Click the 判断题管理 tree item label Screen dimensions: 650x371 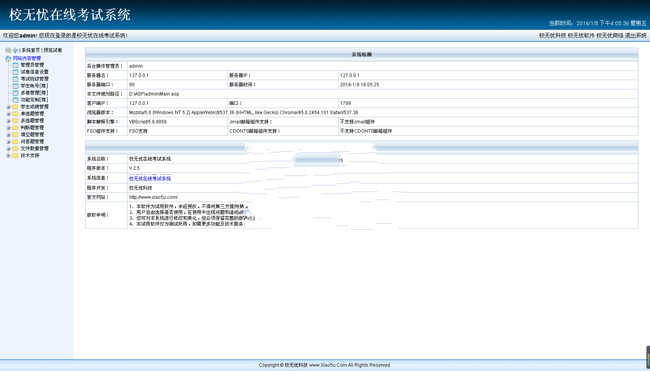32,128
